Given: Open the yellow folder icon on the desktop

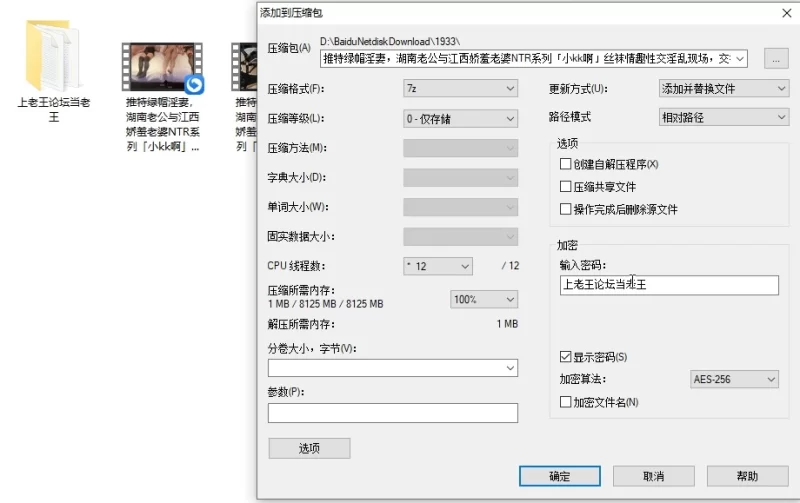Looking at the screenshot, I should (53, 55).
